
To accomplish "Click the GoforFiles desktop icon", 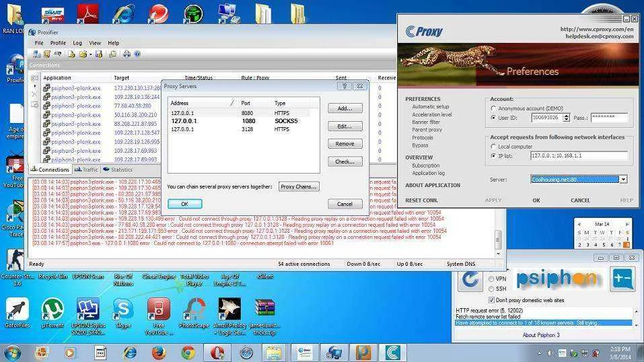I will coord(17,313).
